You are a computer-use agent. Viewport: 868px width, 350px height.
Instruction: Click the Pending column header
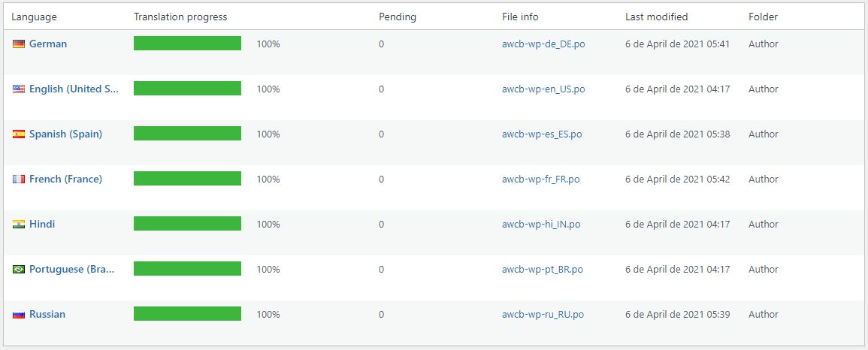click(x=397, y=17)
